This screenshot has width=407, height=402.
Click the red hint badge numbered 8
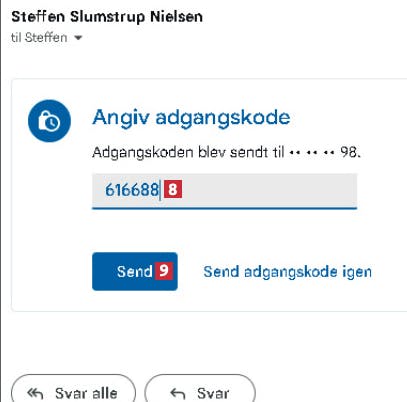(x=173, y=189)
